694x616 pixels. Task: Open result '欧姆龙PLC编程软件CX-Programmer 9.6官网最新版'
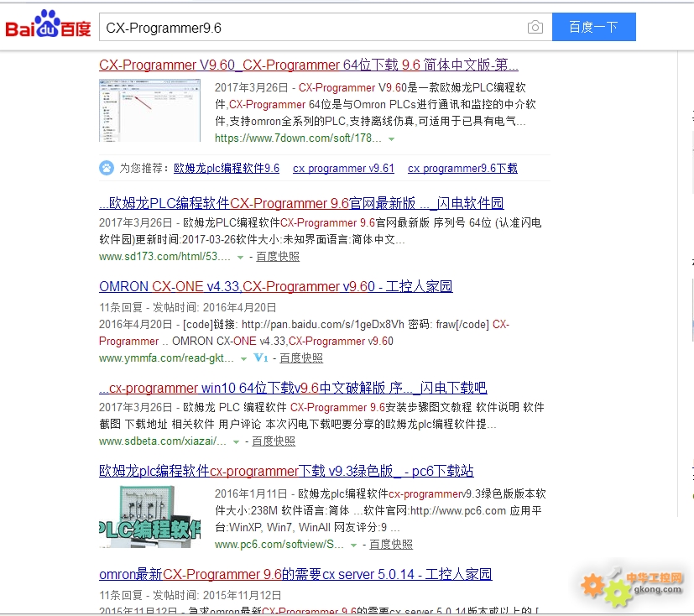pos(301,203)
